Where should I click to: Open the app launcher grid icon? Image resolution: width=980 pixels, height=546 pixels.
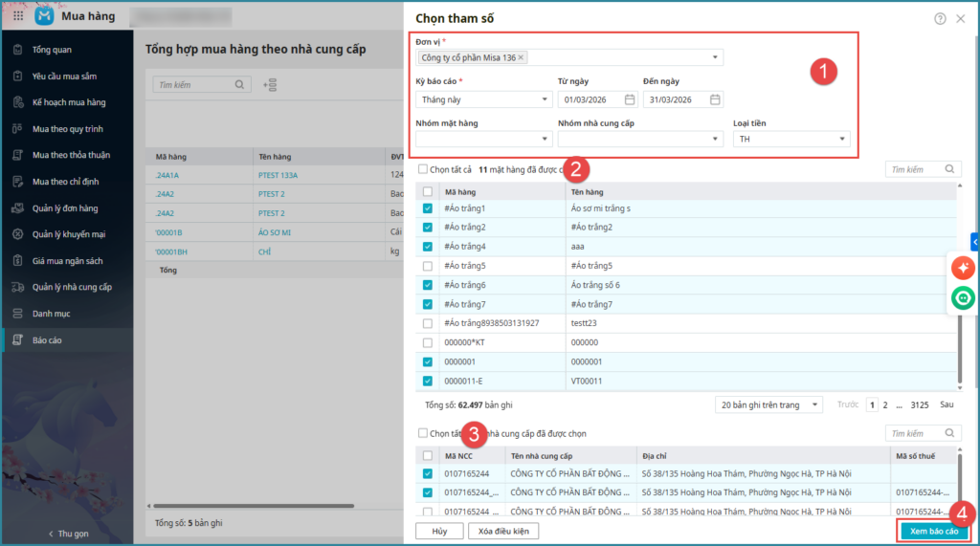click(x=18, y=16)
